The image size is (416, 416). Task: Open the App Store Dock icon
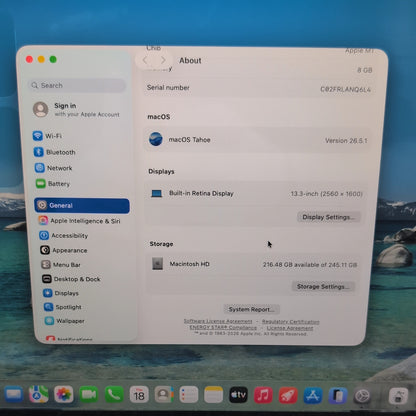click(313, 396)
